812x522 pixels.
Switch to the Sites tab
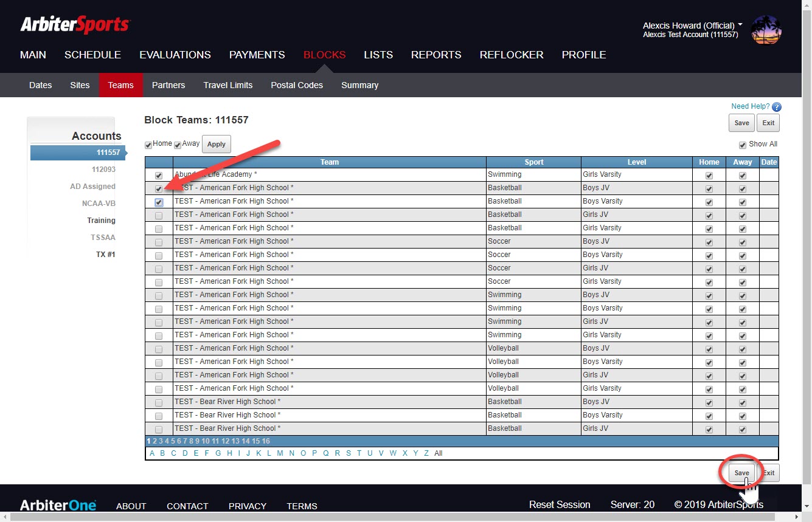coord(80,85)
